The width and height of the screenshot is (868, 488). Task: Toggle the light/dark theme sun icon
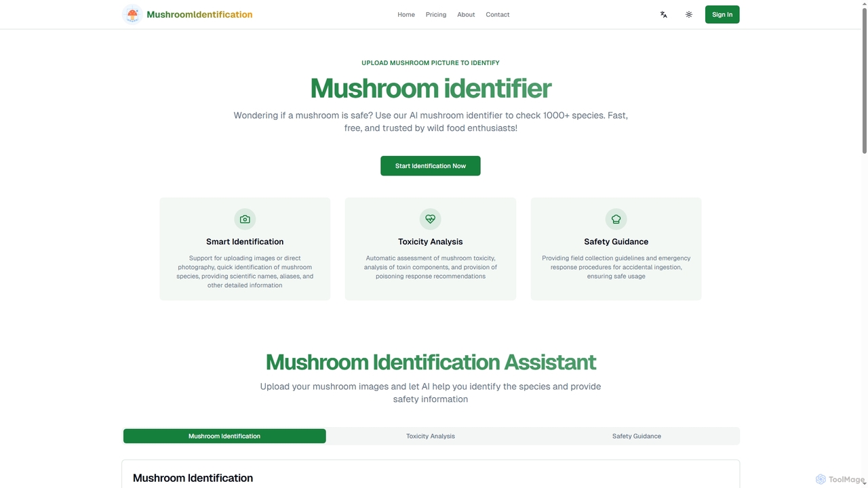689,14
